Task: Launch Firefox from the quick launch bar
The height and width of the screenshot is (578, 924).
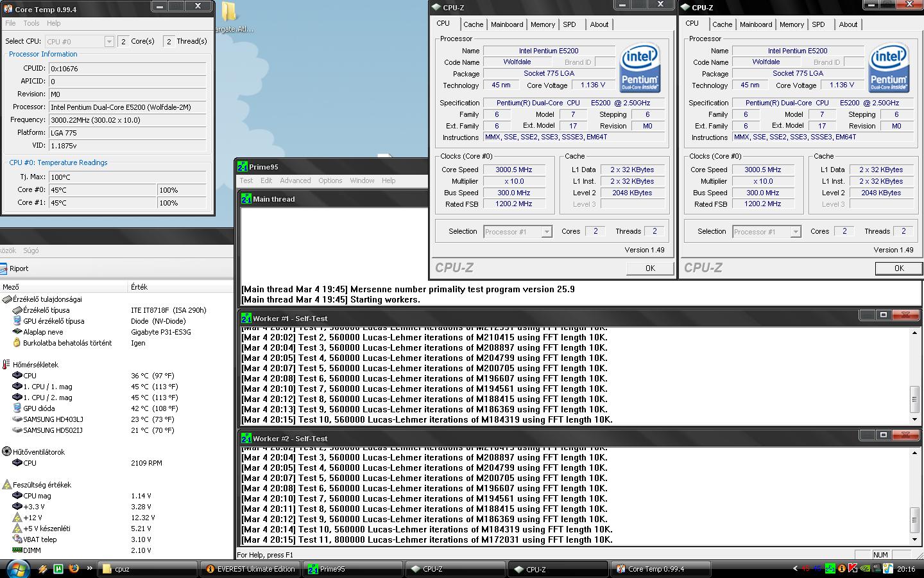Action: (x=74, y=569)
